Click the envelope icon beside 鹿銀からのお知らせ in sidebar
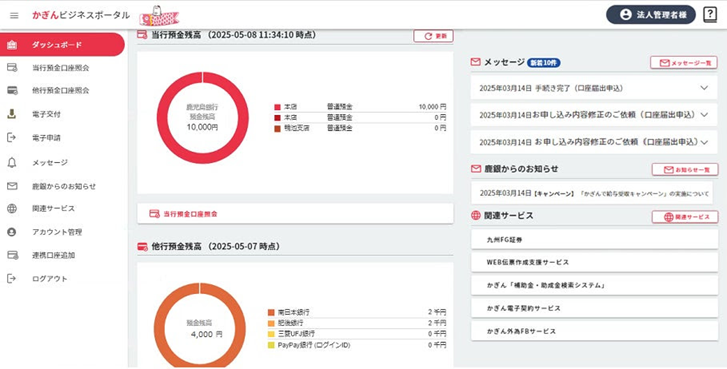 tap(12, 186)
